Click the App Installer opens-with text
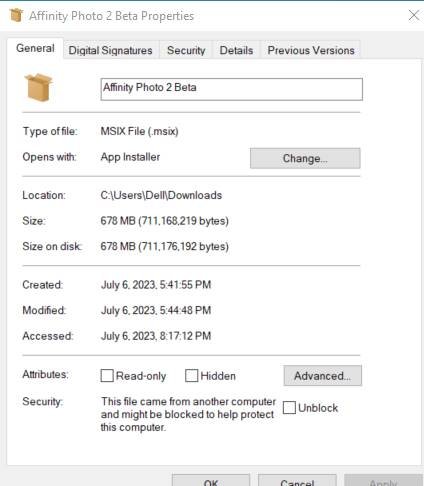 click(130, 157)
